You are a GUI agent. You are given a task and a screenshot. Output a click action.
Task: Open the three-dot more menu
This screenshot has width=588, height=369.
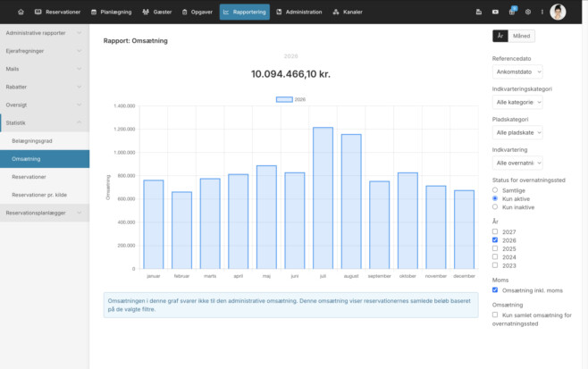(x=542, y=12)
